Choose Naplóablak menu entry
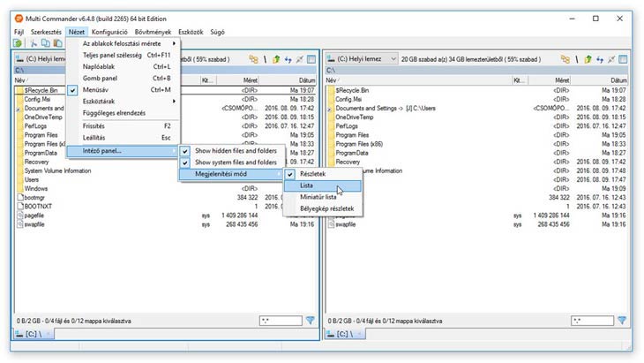The width and height of the screenshot is (644, 363). tap(124, 66)
